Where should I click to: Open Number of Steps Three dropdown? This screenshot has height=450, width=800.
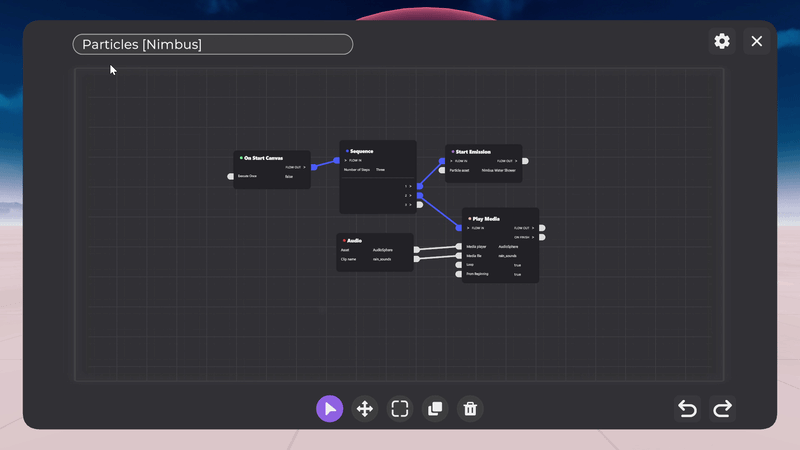click(381, 170)
